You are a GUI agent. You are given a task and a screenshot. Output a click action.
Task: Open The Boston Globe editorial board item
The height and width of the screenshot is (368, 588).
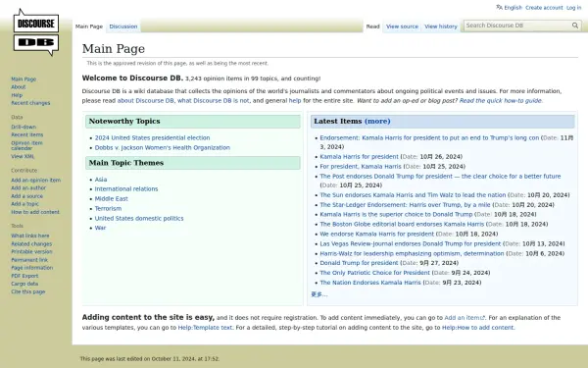[x=402, y=224]
